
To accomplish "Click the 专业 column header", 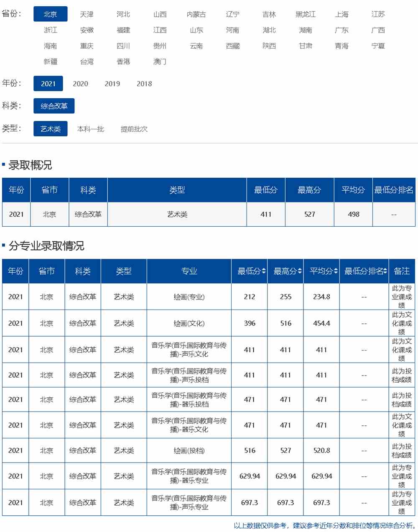I will 189,271.
